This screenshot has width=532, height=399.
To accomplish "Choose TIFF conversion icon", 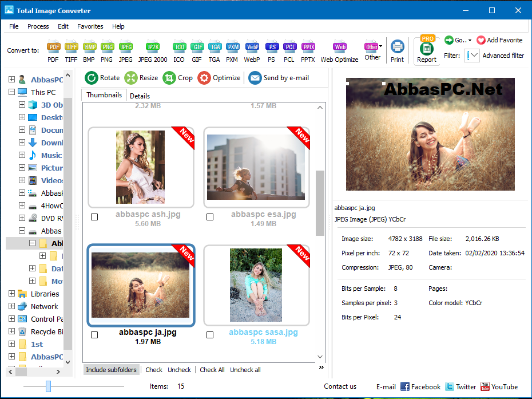I will [72, 47].
